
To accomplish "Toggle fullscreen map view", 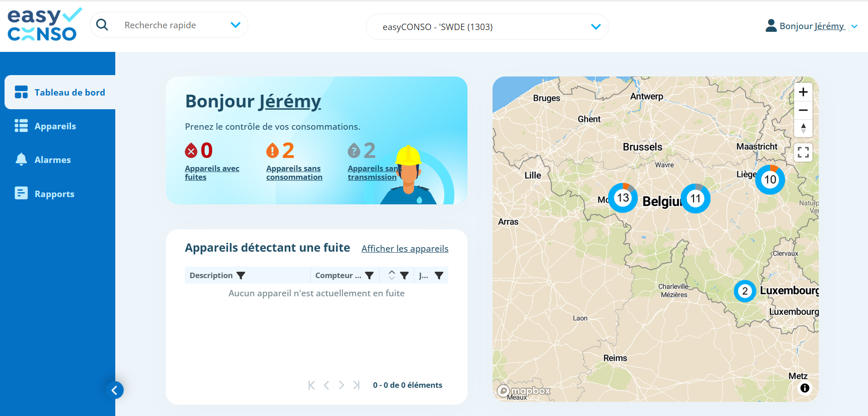I will [803, 152].
